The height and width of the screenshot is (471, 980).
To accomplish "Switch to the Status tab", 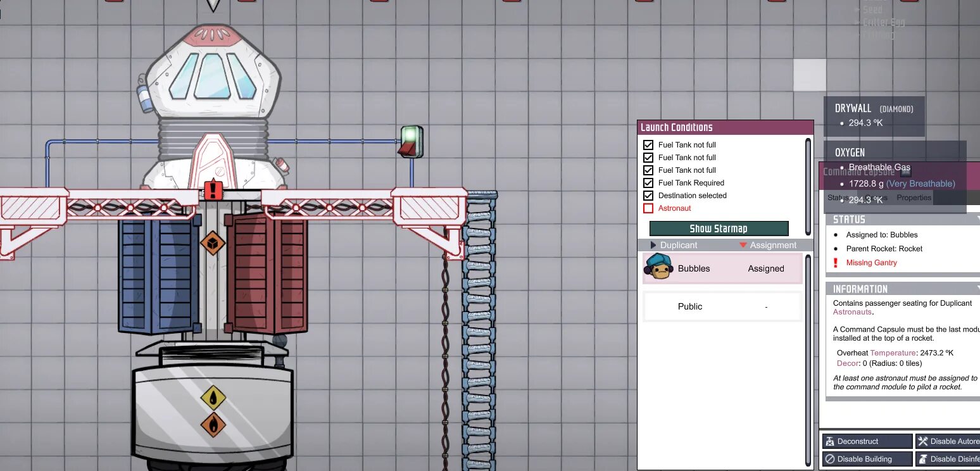I will (x=838, y=198).
